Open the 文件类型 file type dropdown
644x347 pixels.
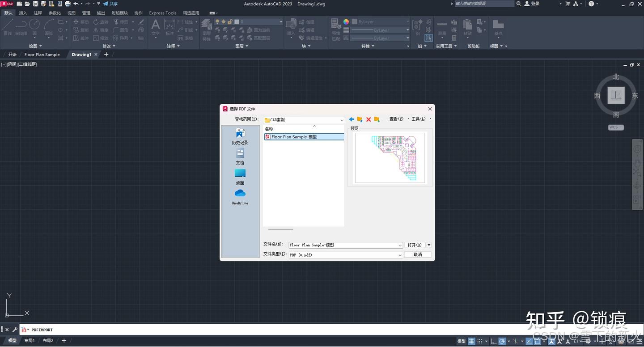399,254
